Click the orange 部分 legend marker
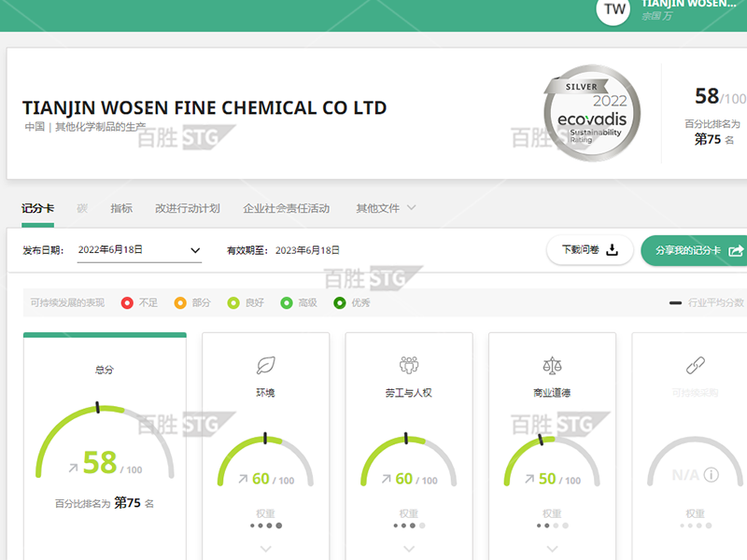 pos(180,302)
